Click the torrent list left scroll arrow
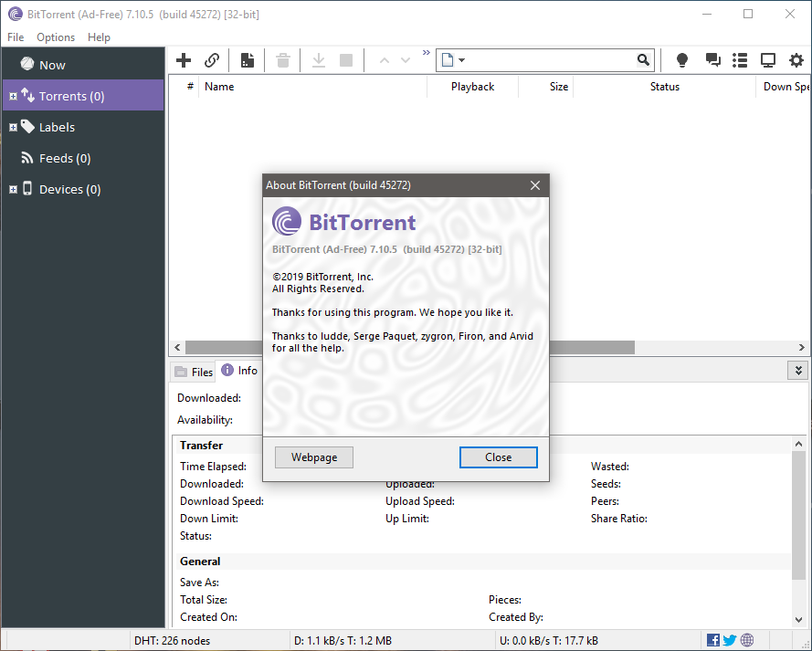812x651 pixels. 177,347
